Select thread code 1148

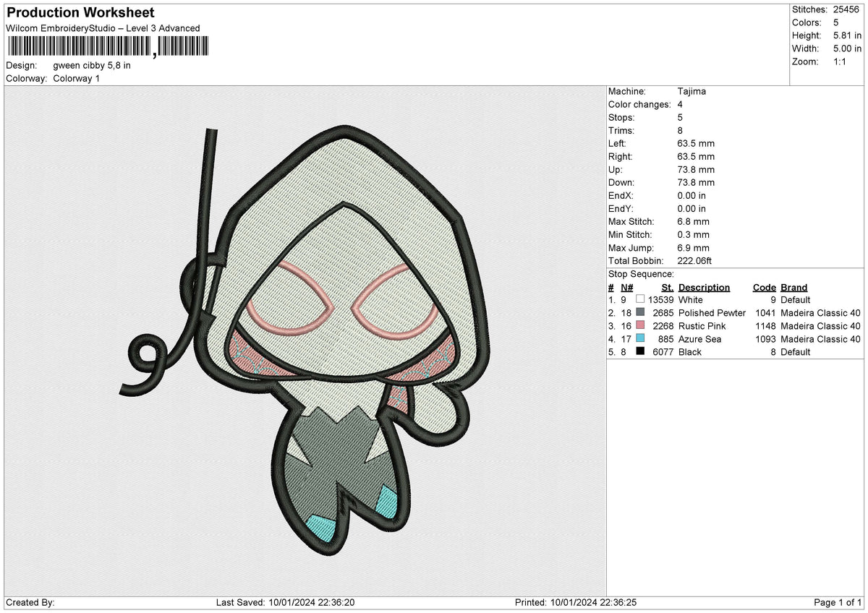click(764, 326)
